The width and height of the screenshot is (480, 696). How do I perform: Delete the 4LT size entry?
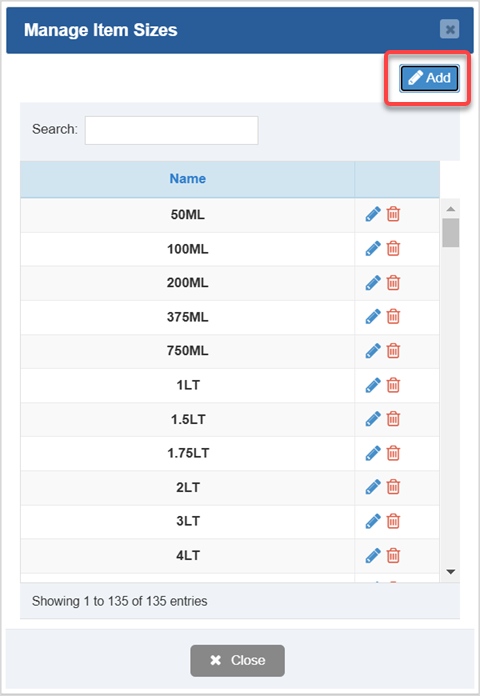point(393,555)
